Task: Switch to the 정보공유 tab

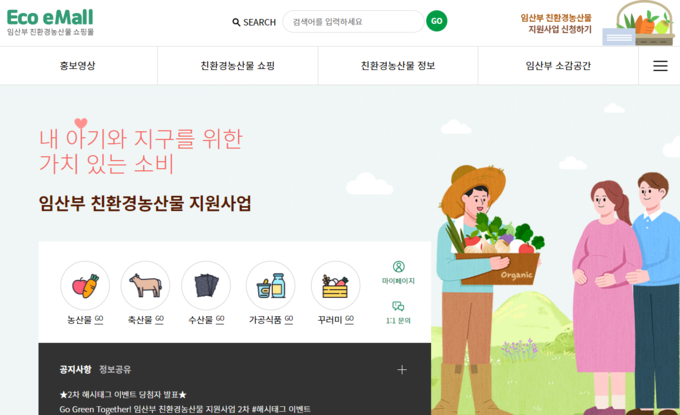Action: pyautogui.click(x=115, y=369)
